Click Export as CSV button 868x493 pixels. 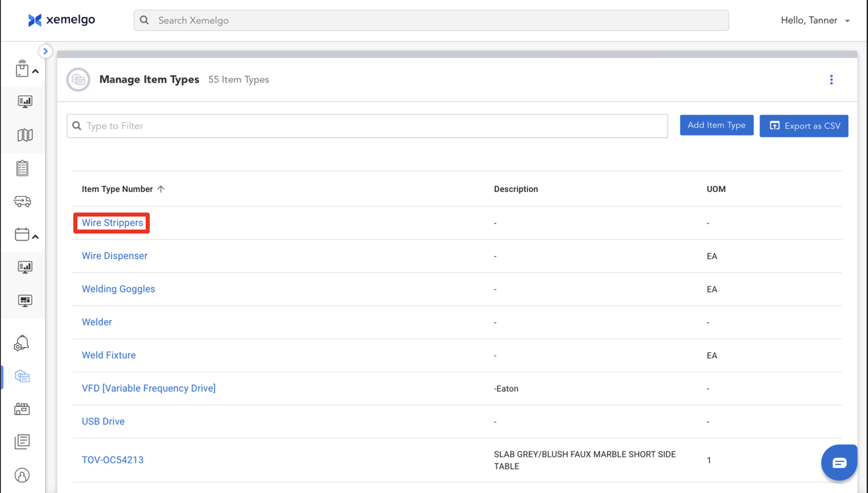coord(804,126)
